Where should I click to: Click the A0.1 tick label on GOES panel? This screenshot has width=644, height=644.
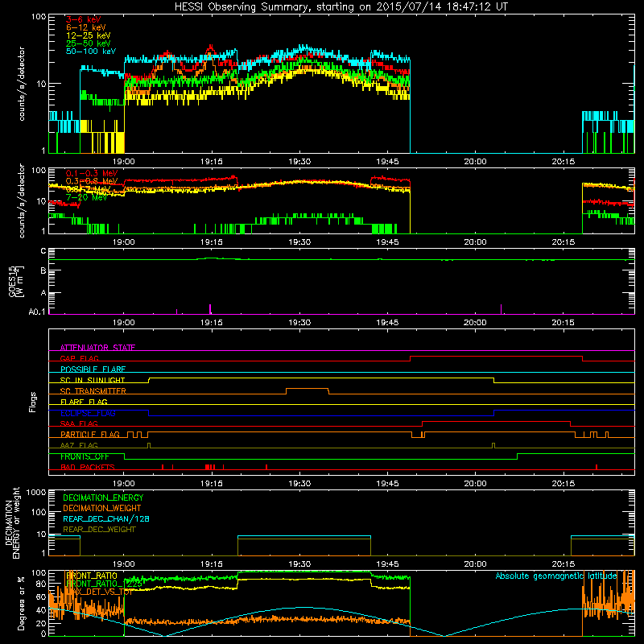click(x=36, y=312)
